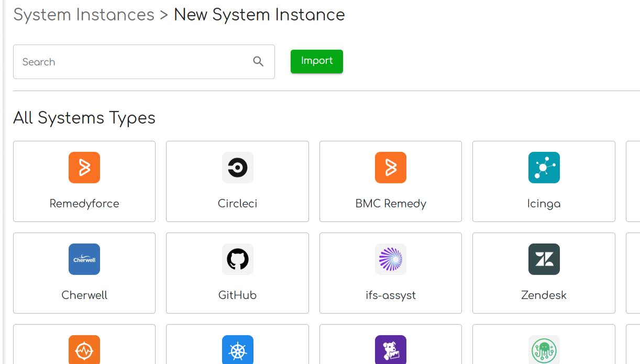Select the green octopus icon tile
This screenshot has width=640, height=364.
(544, 349)
